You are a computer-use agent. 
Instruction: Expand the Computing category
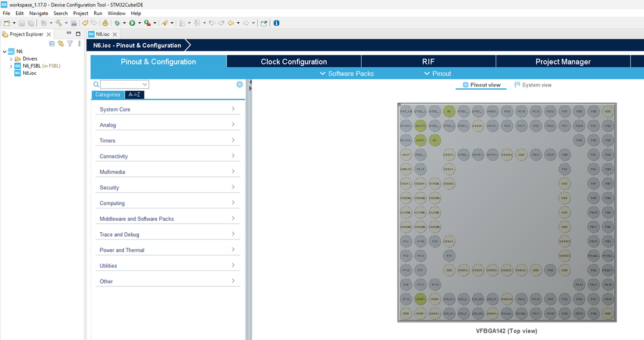coord(168,203)
